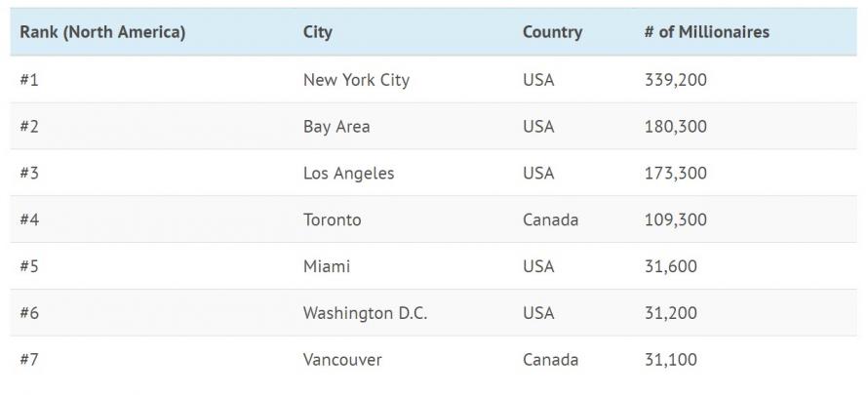The image size is (868, 395).
Task: Click the City column header
Action: [318, 32]
